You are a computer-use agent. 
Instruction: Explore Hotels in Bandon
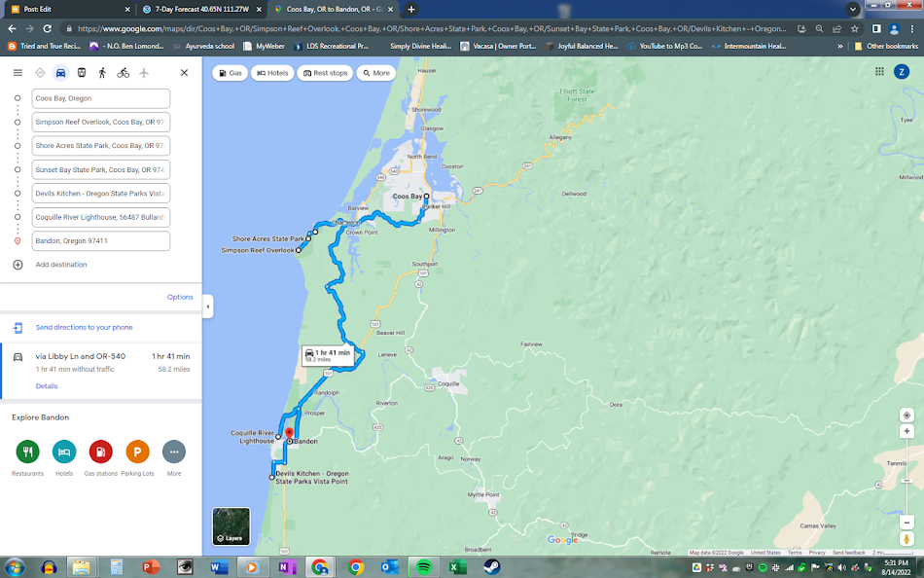(64, 452)
